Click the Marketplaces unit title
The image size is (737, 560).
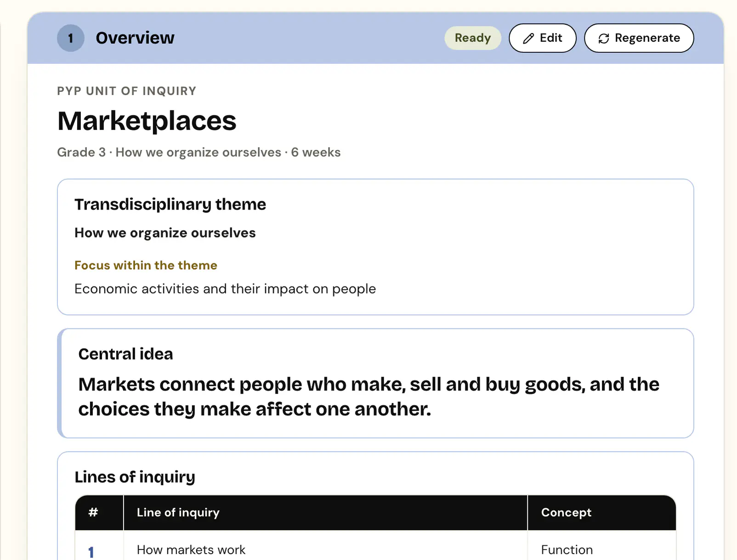147,121
